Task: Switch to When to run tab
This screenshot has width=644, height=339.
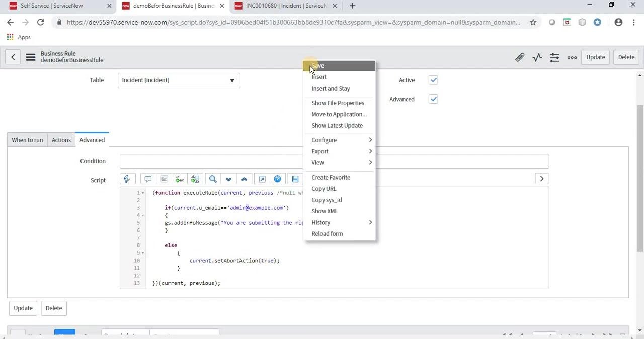Action: pyautogui.click(x=27, y=140)
